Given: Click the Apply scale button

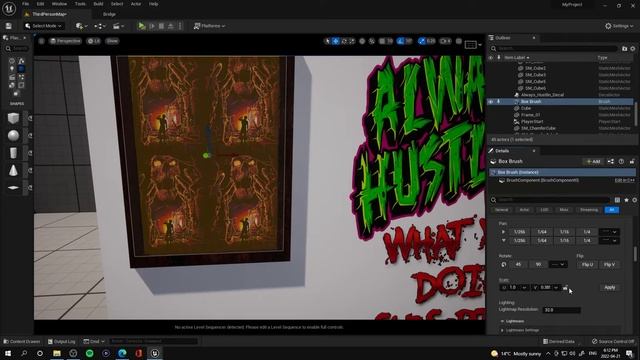Looking at the screenshot, I should tap(610, 288).
